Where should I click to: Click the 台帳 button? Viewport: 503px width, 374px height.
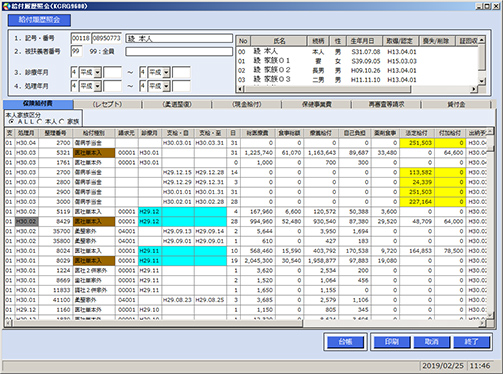(x=345, y=342)
